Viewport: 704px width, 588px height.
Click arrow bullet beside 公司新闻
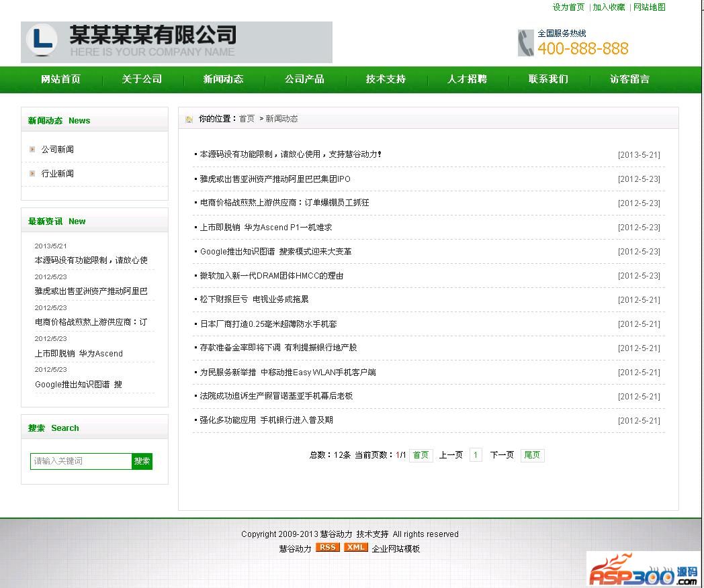[32, 150]
